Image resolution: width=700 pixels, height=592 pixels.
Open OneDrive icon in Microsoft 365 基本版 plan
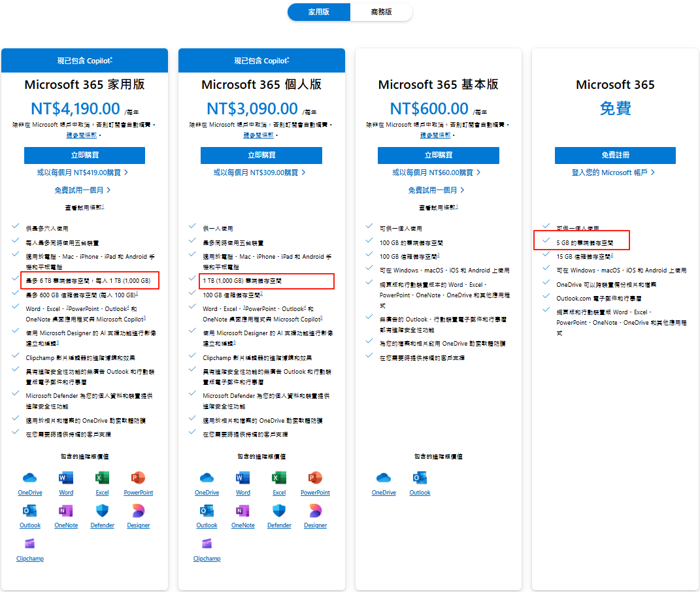pos(384,478)
